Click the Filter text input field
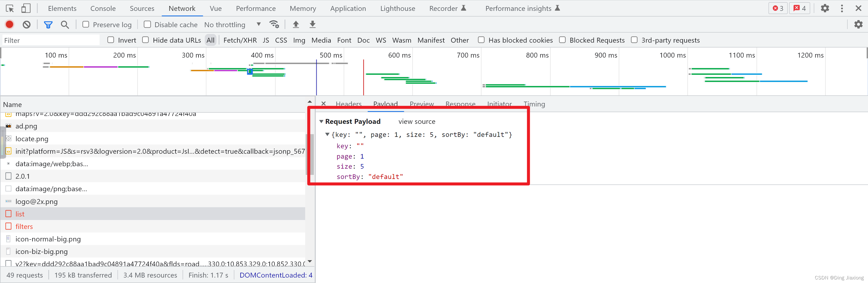This screenshot has width=868, height=283. point(51,40)
